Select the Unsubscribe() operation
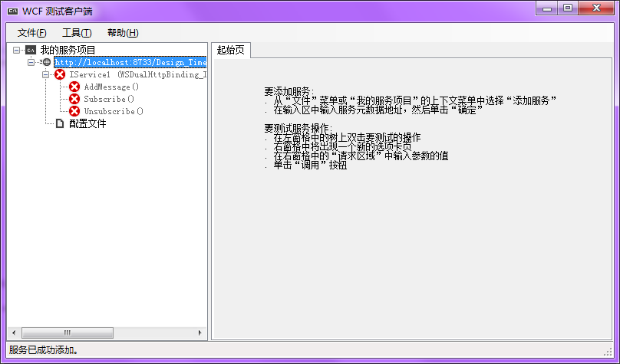This screenshot has width=620, height=364. [114, 111]
